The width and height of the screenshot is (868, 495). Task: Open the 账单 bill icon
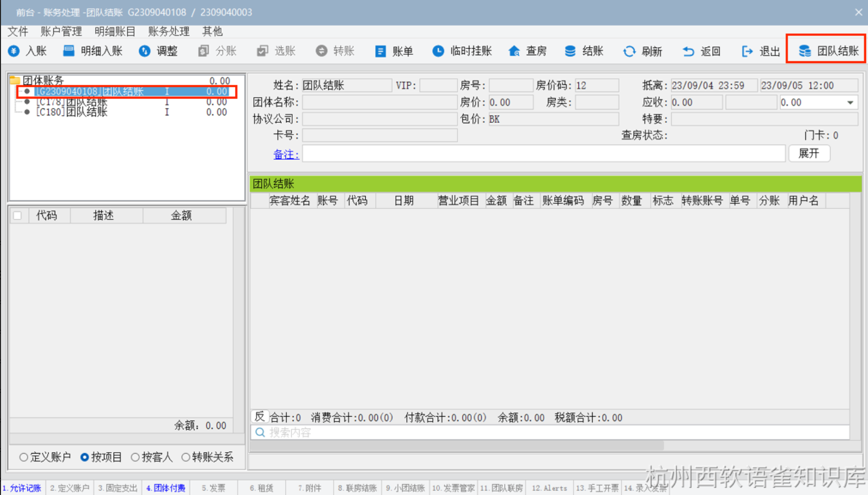coord(380,51)
